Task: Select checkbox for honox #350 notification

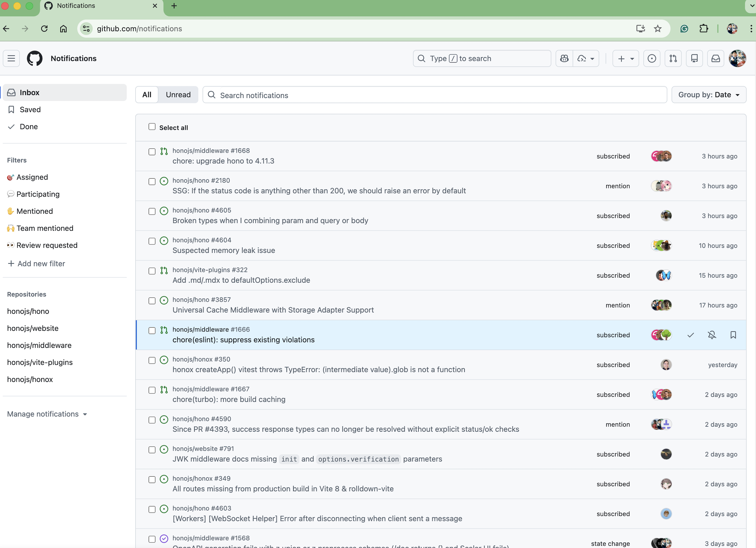Action: [152, 361]
